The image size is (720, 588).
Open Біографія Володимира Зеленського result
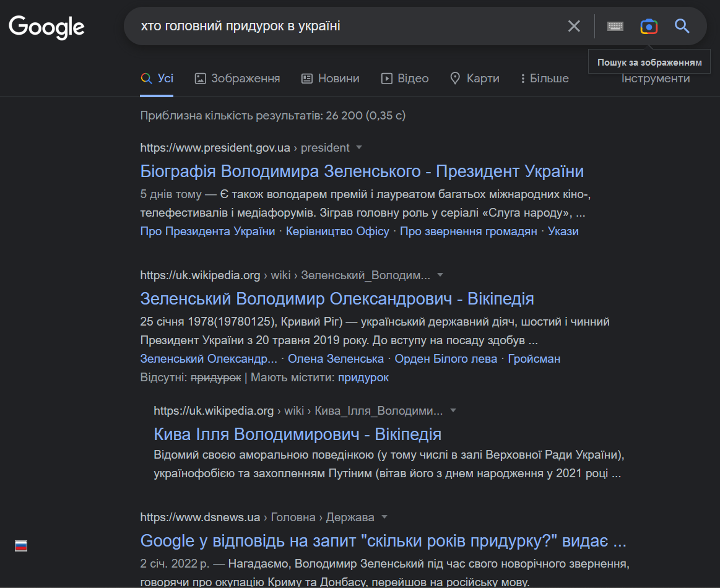362,171
